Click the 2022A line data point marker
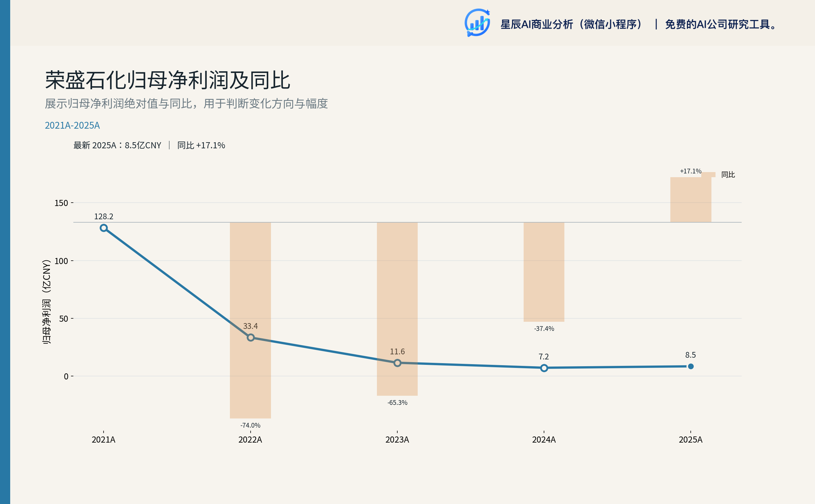The image size is (815, 504). (251, 338)
